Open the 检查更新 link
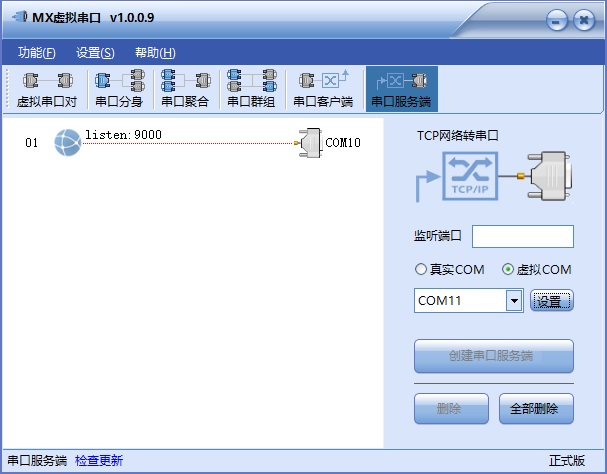Viewport: 607px width, 474px height. tap(99, 460)
